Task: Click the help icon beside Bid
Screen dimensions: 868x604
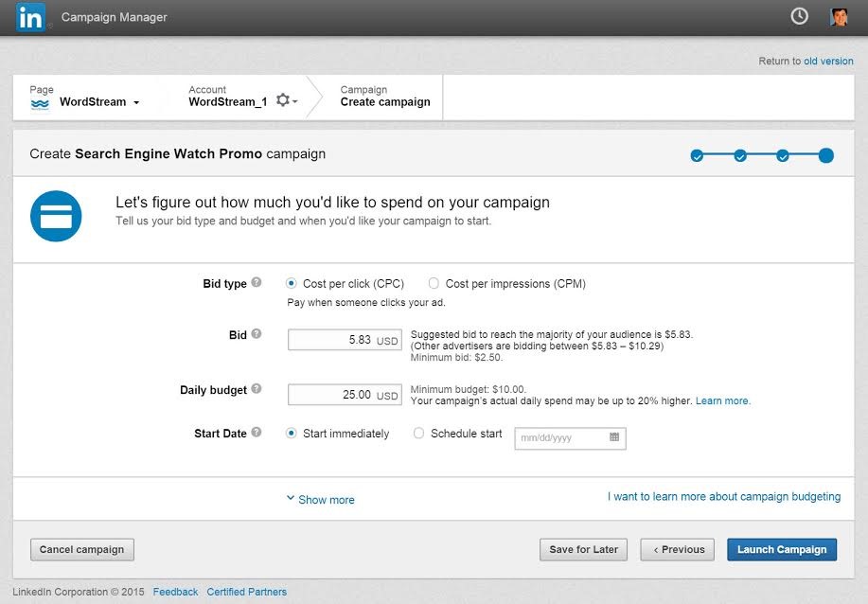Action: tap(257, 334)
